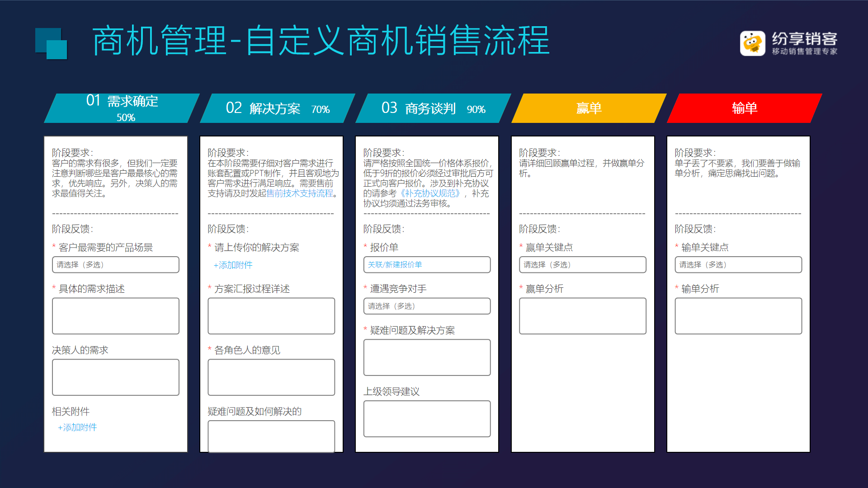Focus the 疑难问题及解决方案 text box
The width and height of the screenshot is (868, 488).
pos(427,357)
